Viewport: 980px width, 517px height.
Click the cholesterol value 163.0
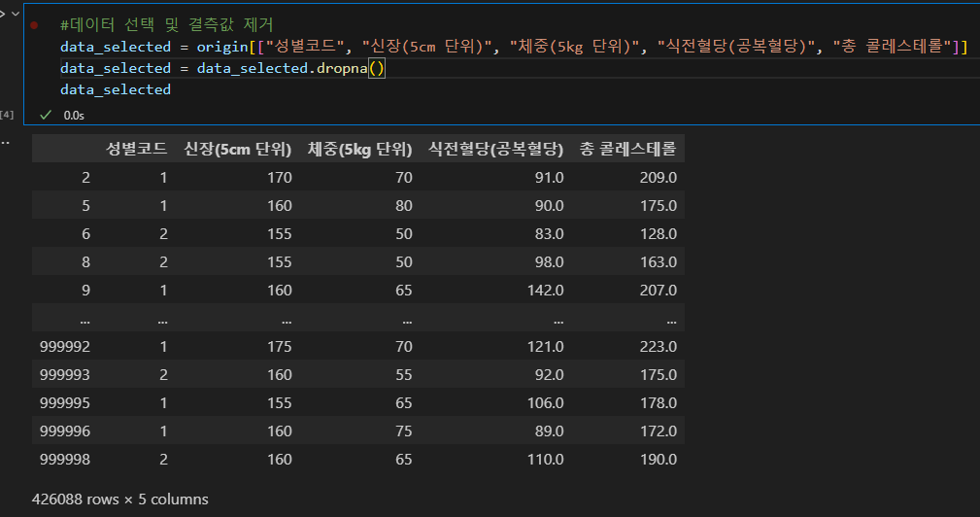[659, 262]
